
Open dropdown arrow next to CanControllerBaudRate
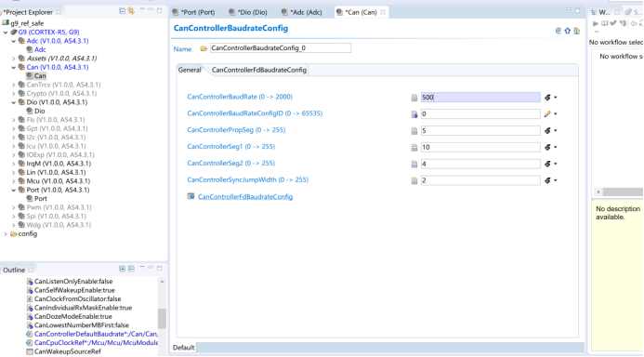coord(556,98)
